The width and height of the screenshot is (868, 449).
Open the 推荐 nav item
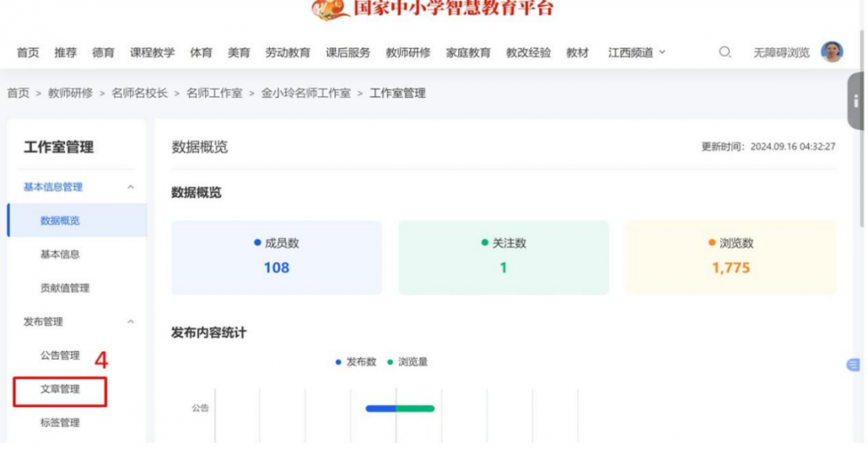click(x=66, y=53)
